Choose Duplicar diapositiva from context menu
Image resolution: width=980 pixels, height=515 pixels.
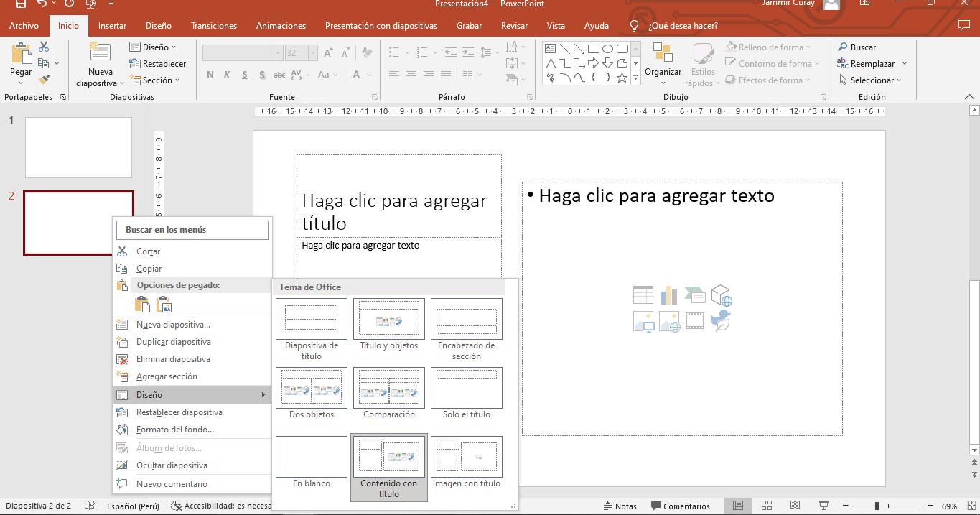click(173, 342)
